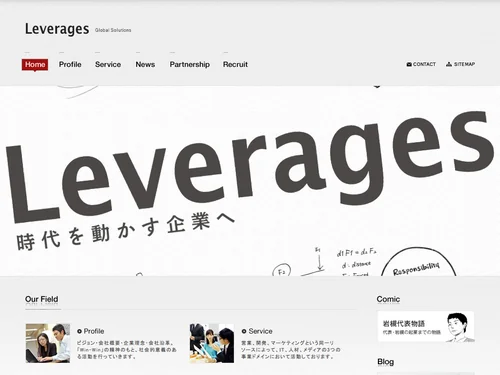500x375 pixels.
Task: Click the large Leverages hero banner
Action: (x=250, y=181)
